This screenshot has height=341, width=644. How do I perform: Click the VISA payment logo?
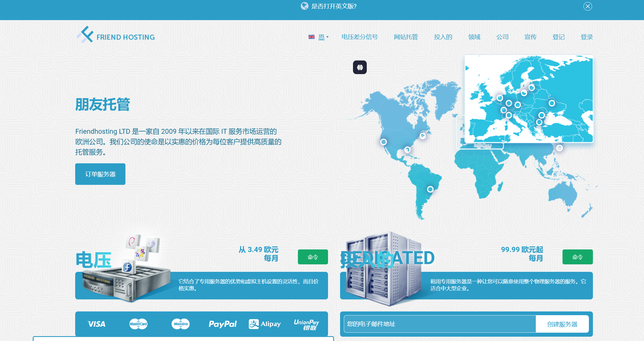point(96,324)
